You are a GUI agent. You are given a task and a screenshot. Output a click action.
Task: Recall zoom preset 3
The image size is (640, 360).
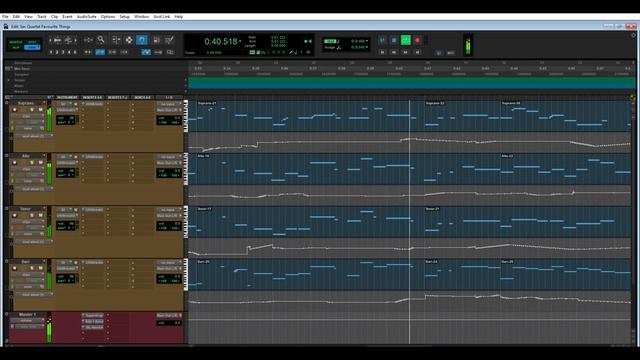click(63, 52)
